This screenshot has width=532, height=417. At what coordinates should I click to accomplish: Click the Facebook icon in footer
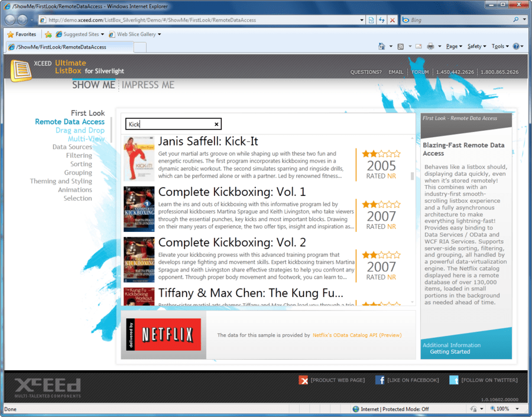tap(379, 380)
